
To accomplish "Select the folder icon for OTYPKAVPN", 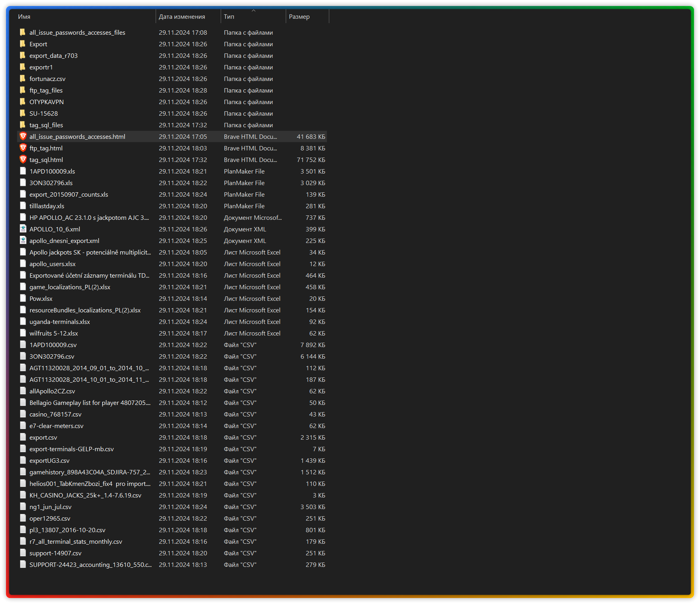I will [x=23, y=102].
